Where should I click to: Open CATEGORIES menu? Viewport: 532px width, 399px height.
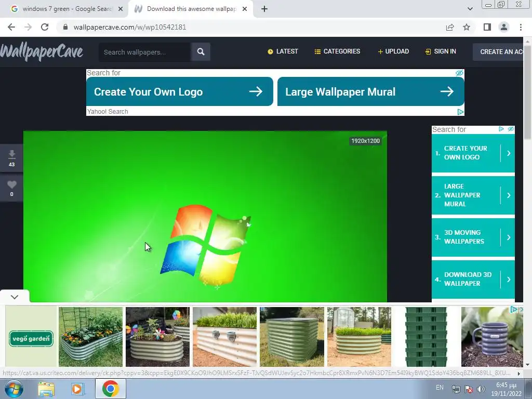coord(337,51)
